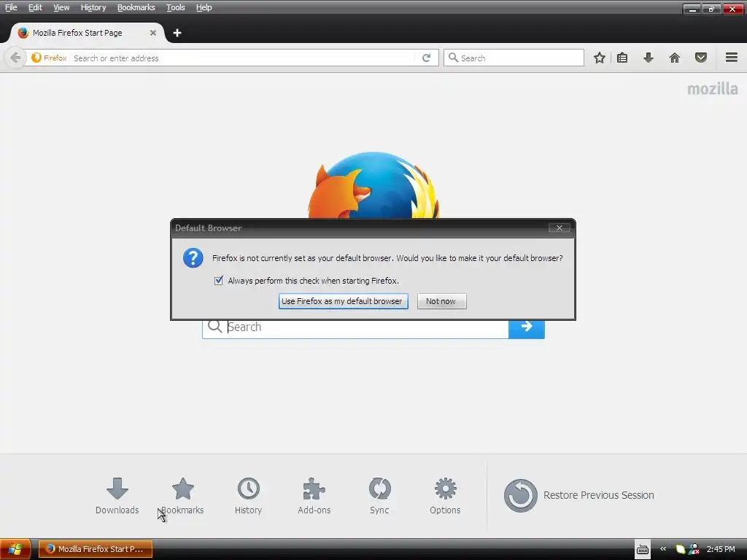The width and height of the screenshot is (747, 560).
Task: Reload the current page
Action: (x=426, y=58)
